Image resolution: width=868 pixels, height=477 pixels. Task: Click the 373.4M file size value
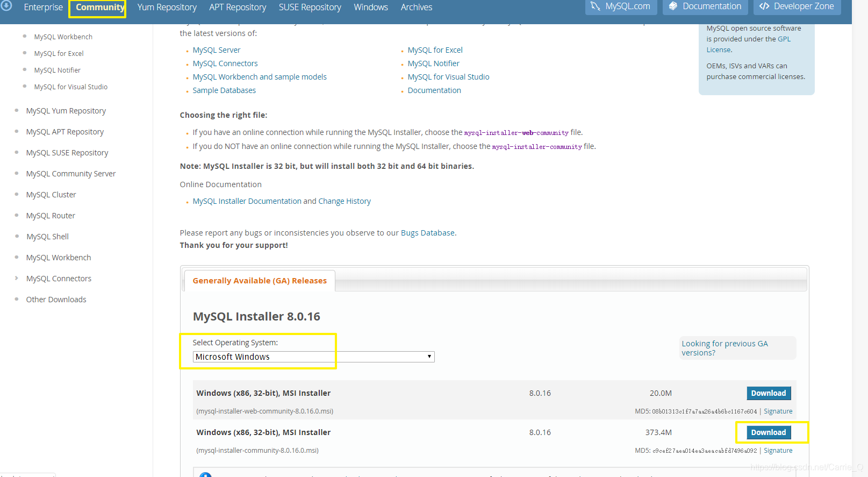tap(658, 432)
